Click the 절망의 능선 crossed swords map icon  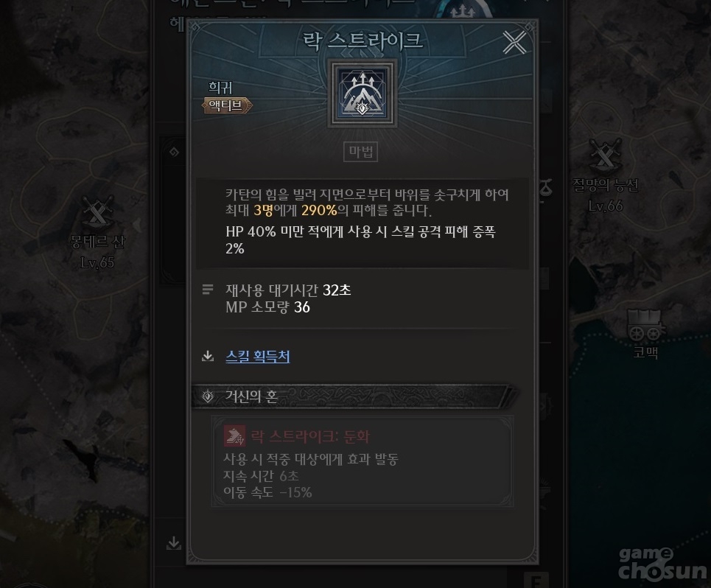click(606, 154)
